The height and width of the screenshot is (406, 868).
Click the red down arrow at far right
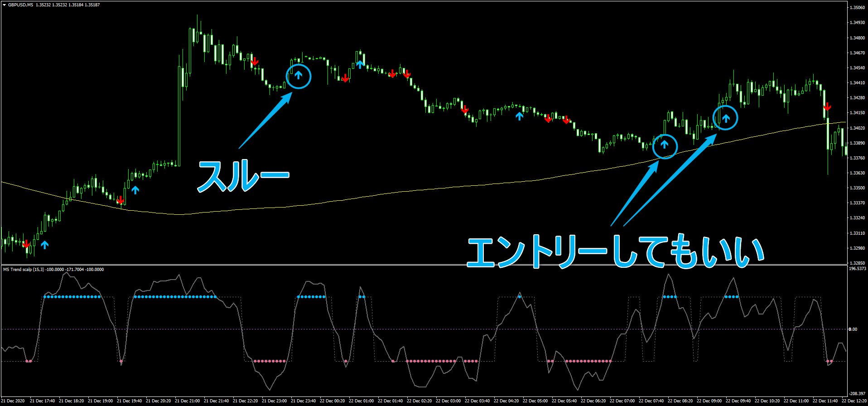[x=827, y=107]
